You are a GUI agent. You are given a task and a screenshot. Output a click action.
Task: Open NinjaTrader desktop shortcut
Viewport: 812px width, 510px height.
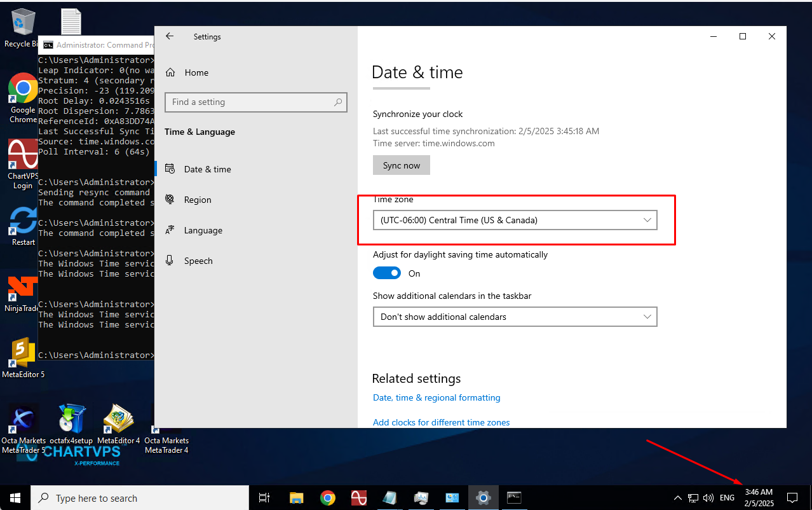click(x=22, y=294)
